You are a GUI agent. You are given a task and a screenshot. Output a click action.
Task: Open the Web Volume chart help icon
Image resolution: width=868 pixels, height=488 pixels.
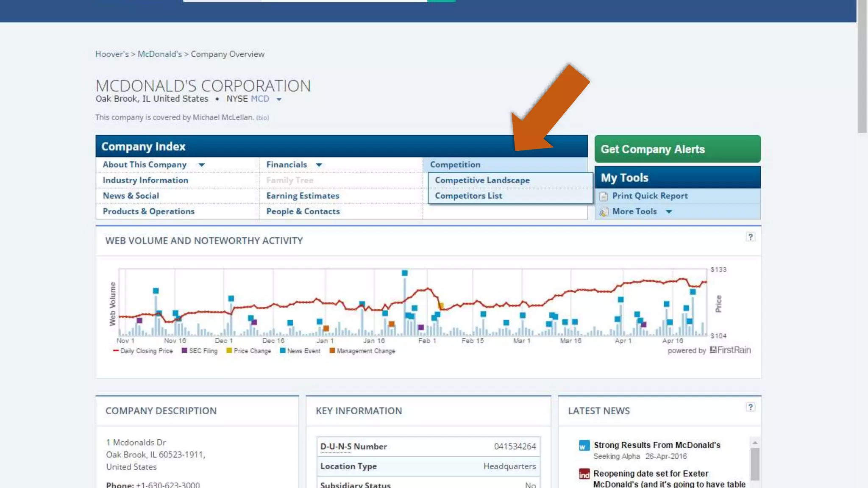pyautogui.click(x=750, y=237)
